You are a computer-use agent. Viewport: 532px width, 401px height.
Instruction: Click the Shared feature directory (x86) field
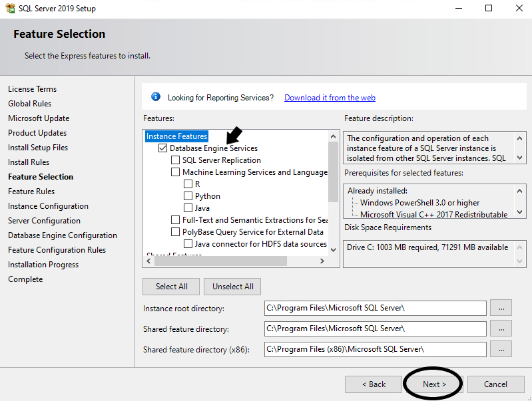point(376,349)
